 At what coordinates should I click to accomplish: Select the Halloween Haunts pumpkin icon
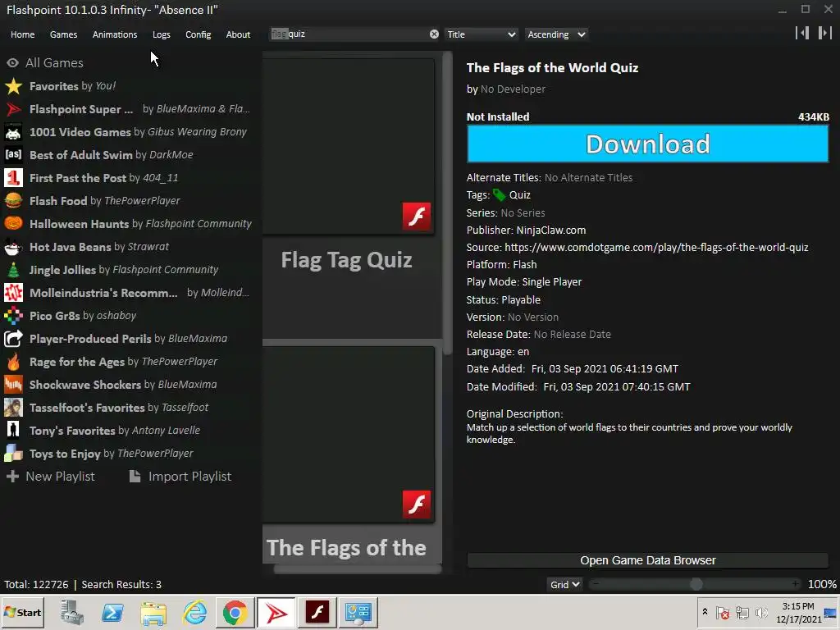pyautogui.click(x=13, y=224)
